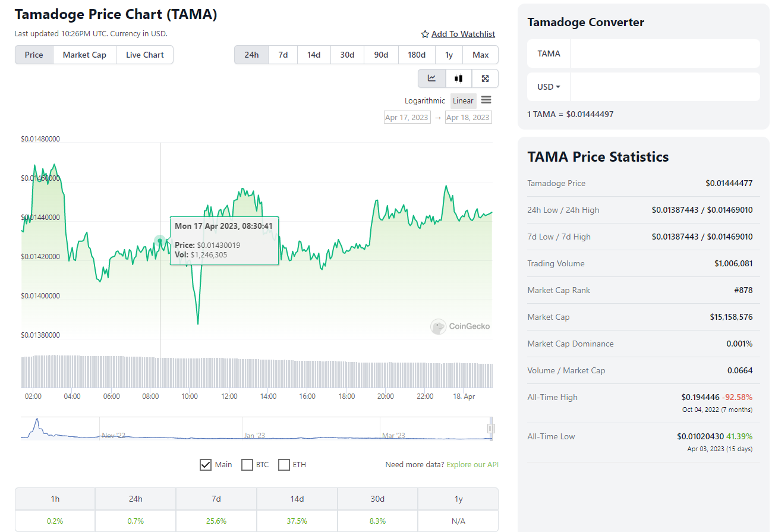Select the 14d time range

[314, 55]
